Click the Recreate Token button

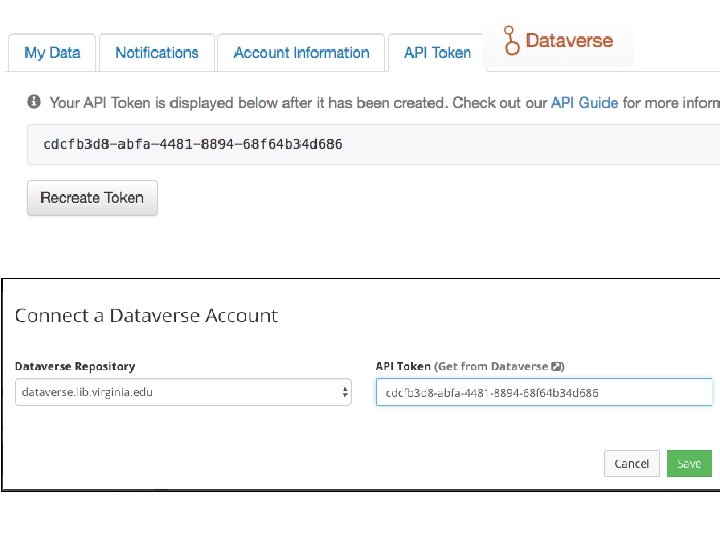point(92,198)
